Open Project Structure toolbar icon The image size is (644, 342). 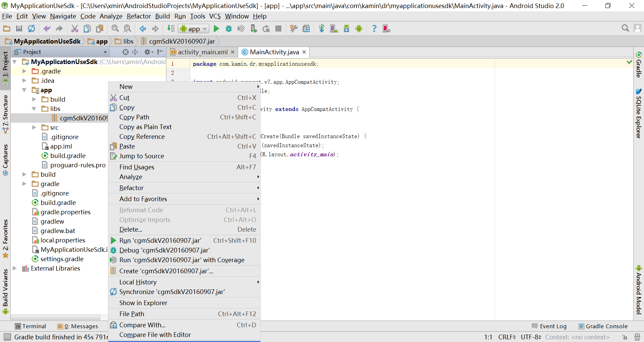294,29
